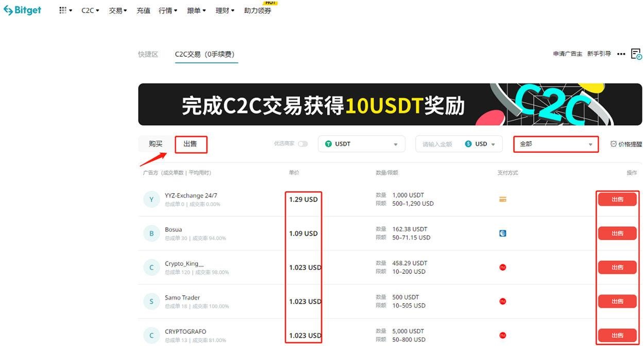Viewport: 644px width, 346px height.
Task: Click the 申请广告主 link
Action: (567, 54)
